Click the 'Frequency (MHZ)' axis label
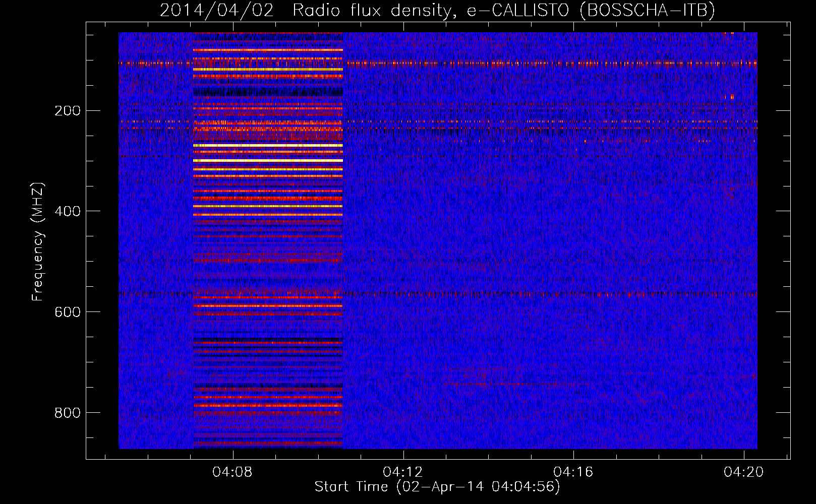 coord(38,242)
